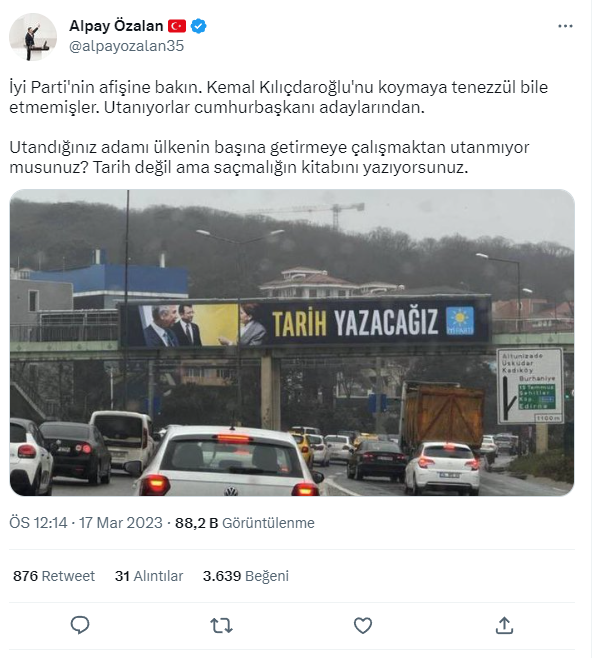View the 876 Retweet list

pos(54,576)
